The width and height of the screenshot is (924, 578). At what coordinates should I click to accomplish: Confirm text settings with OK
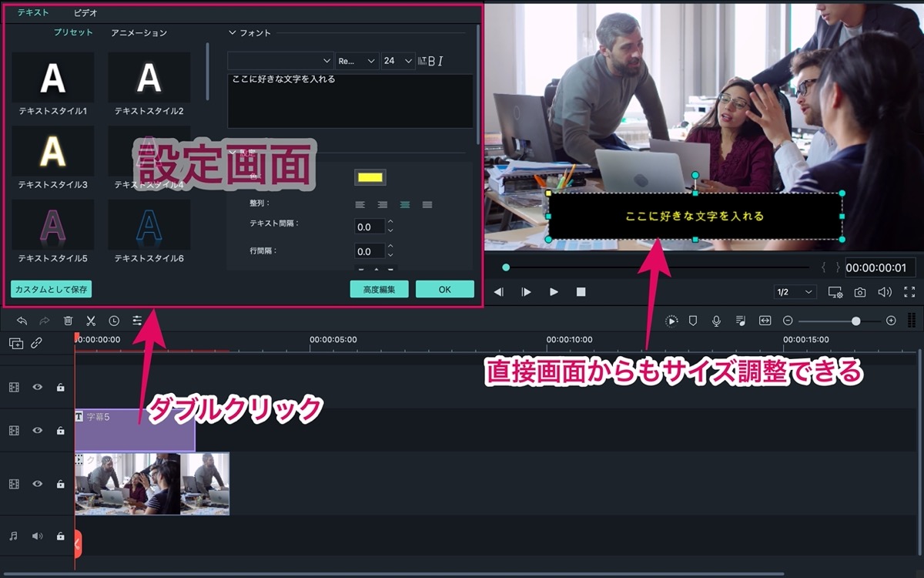(x=445, y=289)
